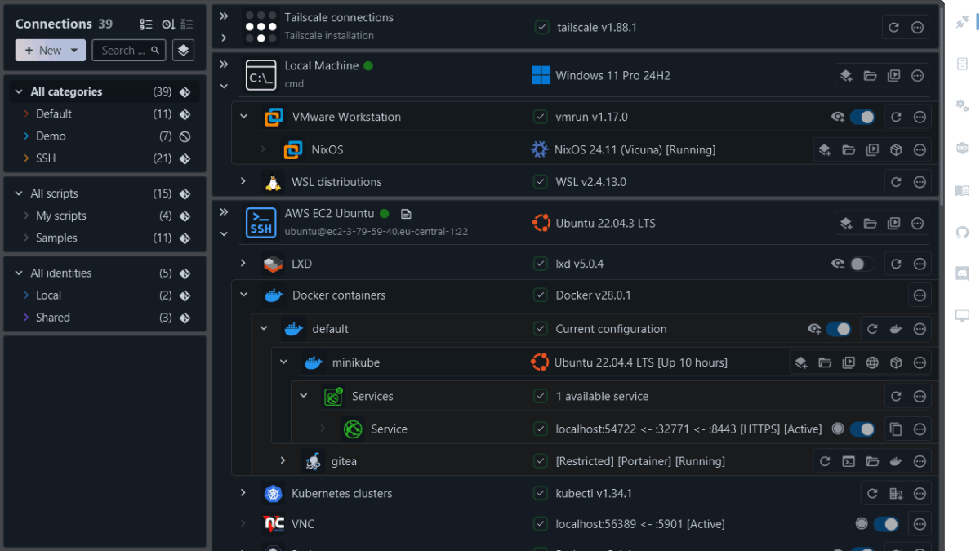This screenshot has width=980, height=551.
Task: Browse files on Local Machine via folder icon
Action: [871, 76]
